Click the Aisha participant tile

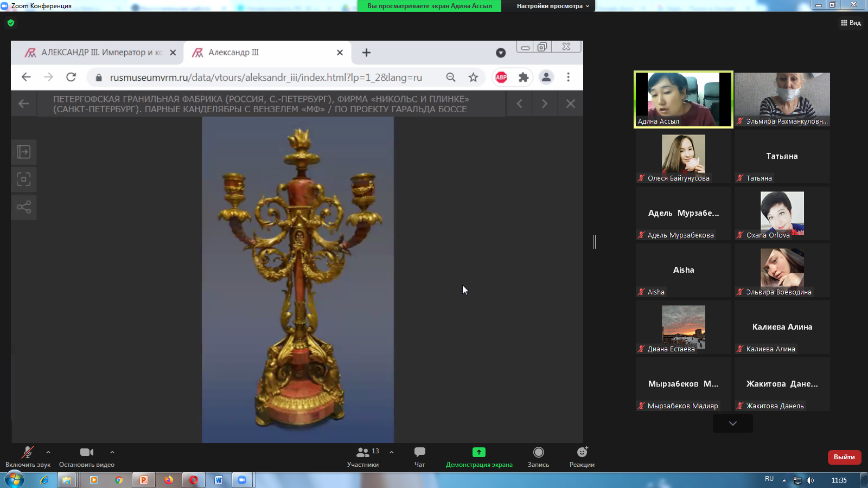pos(684,270)
